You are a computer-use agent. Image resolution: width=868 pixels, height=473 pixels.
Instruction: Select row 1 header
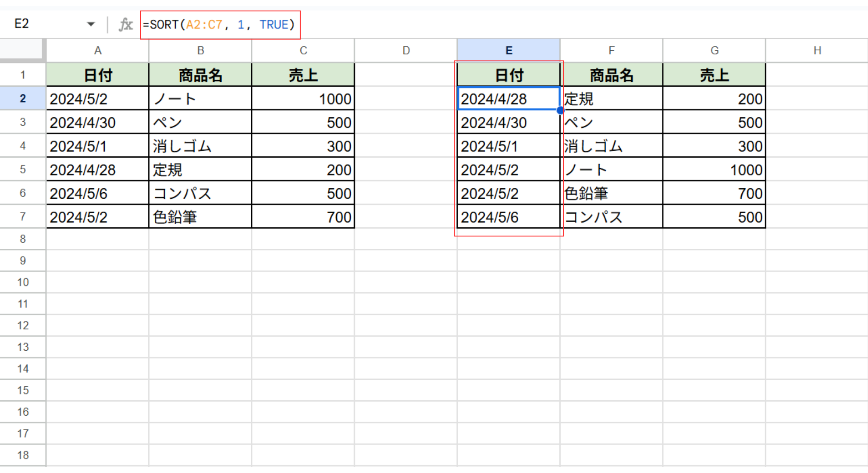[22, 74]
